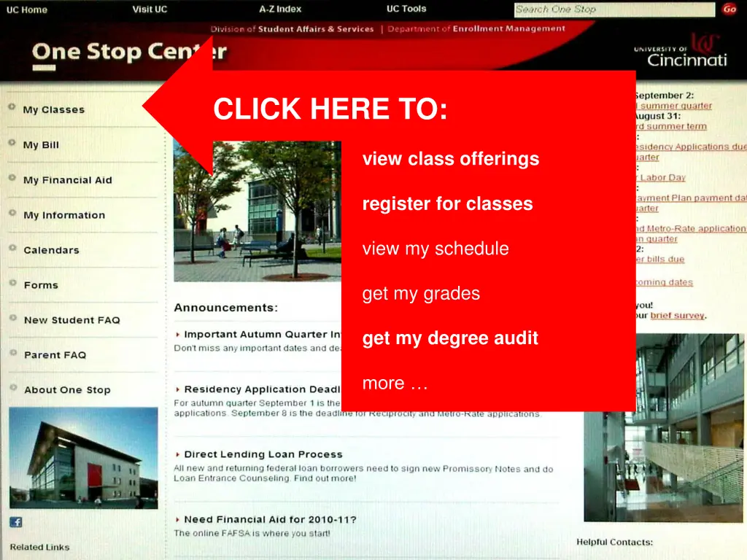Select A-Z Index from the top bar
The image size is (747, 560).
[x=279, y=9]
